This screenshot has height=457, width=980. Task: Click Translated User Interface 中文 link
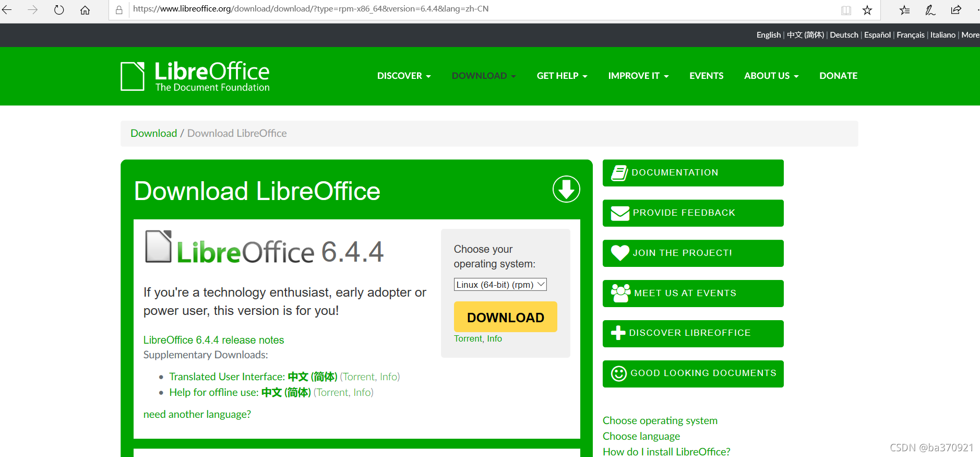tap(253, 377)
